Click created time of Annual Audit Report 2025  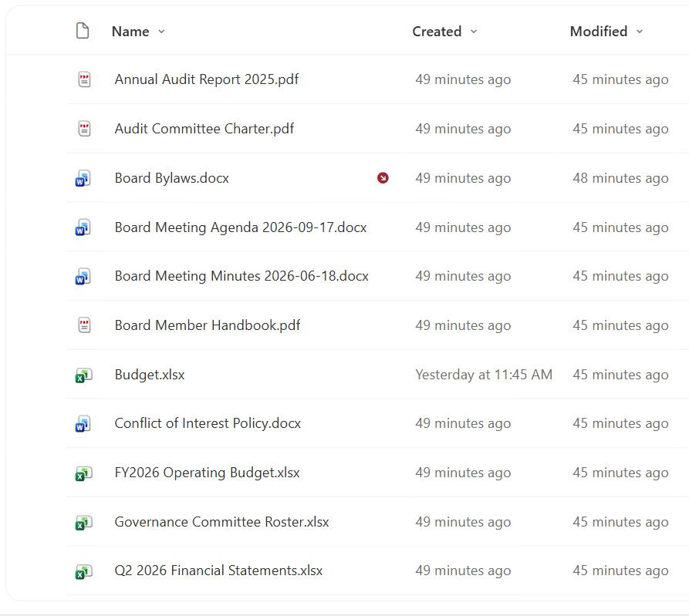(463, 79)
